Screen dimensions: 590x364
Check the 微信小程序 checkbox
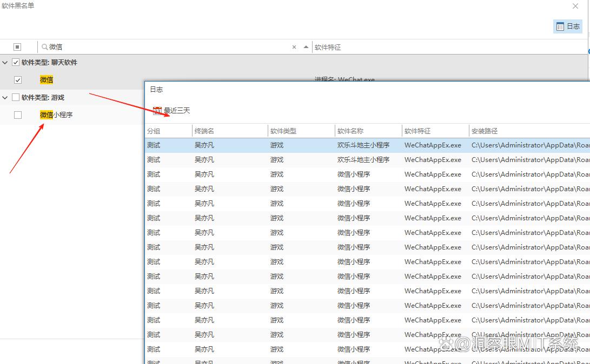(x=18, y=115)
